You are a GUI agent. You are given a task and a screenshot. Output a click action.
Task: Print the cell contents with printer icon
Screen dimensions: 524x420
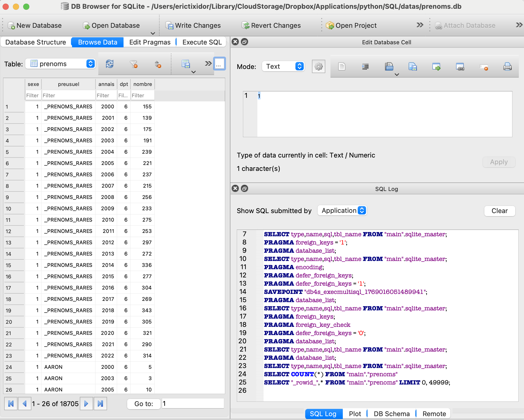507,67
